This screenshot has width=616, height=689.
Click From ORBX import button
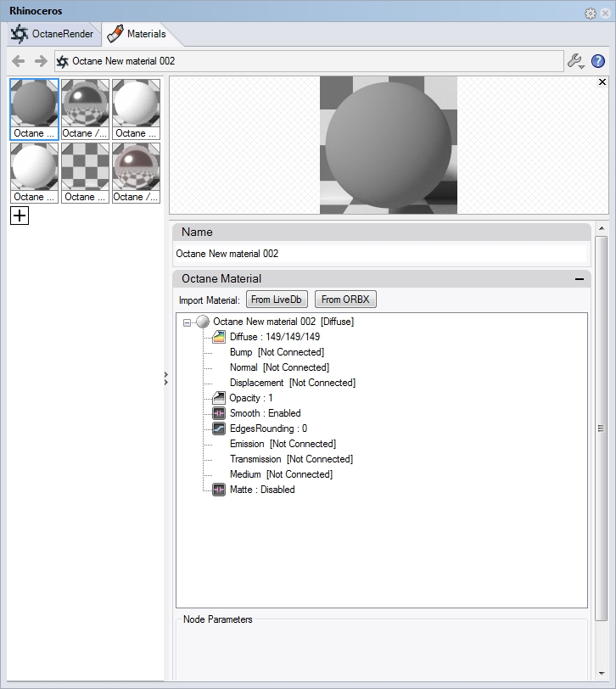click(x=345, y=300)
